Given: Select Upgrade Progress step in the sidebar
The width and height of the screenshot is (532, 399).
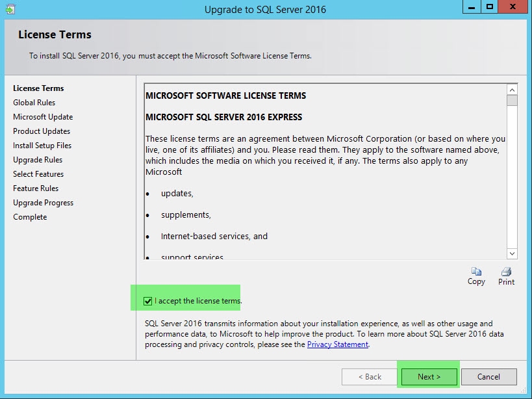Looking at the screenshot, I should point(43,203).
